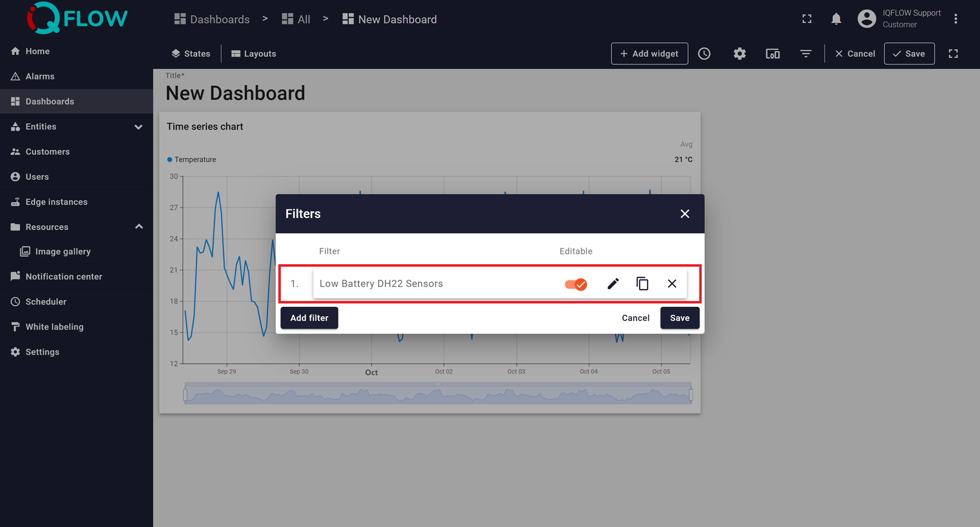Collapse the Resources menu section
Viewport: 980px width, 527px height.
139,227
